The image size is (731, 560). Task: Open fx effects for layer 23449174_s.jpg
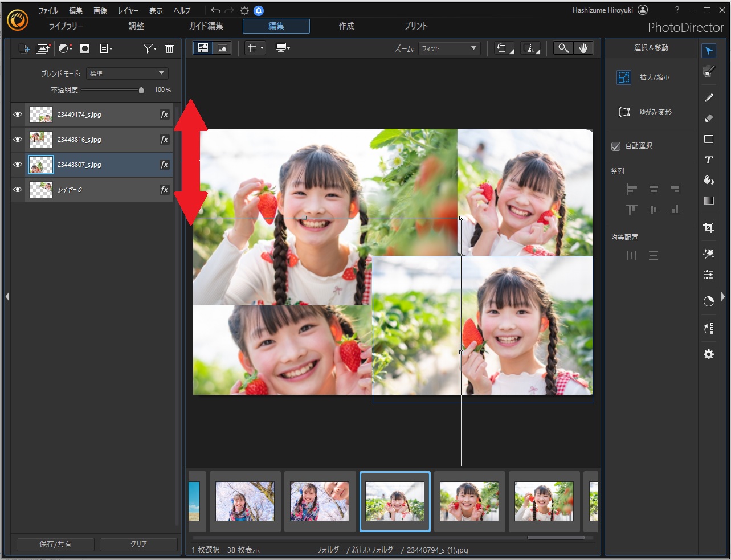[x=164, y=115]
